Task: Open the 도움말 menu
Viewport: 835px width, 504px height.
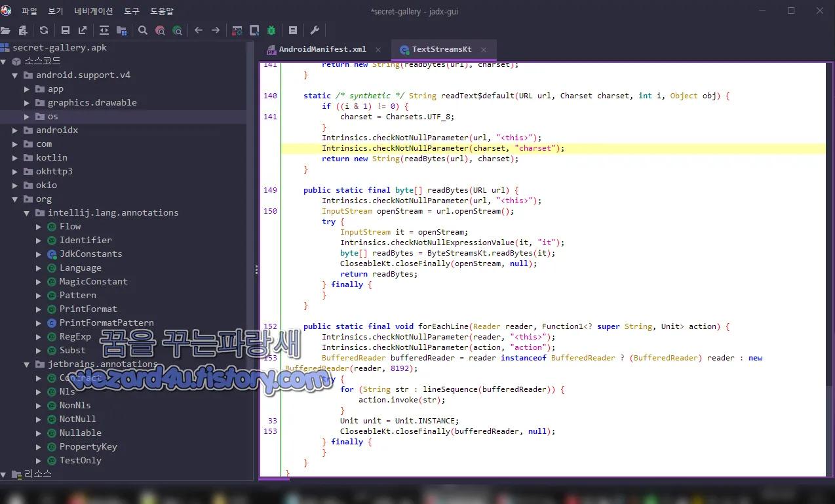Action: coord(162,11)
